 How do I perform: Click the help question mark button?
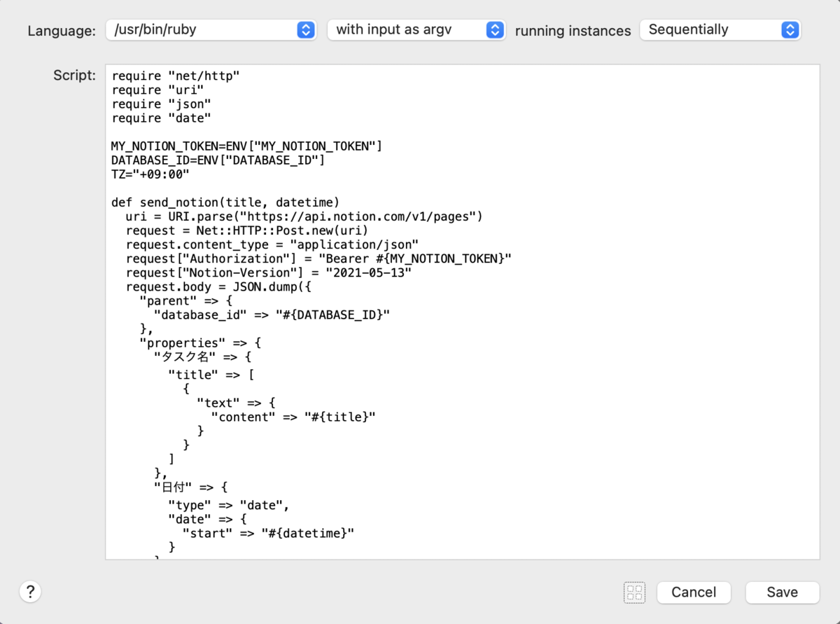(x=30, y=592)
